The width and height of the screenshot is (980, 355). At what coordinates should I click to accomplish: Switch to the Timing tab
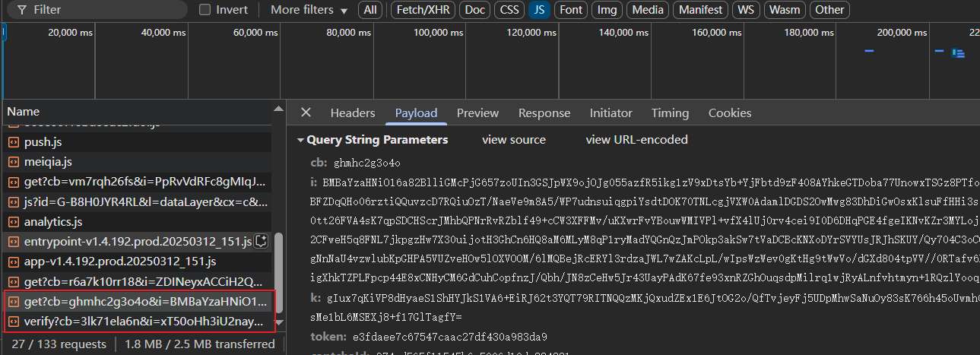[670, 113]
